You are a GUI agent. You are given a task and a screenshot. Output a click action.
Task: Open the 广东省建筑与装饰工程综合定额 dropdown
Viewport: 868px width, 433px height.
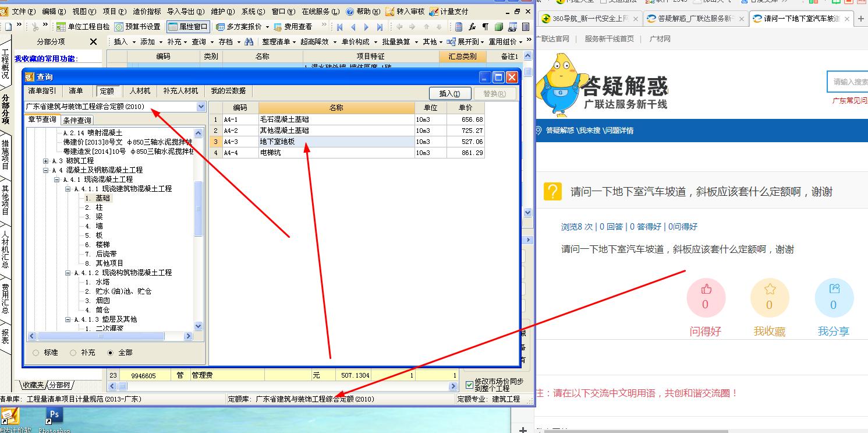pyautogui.click(x=201, y=107)
